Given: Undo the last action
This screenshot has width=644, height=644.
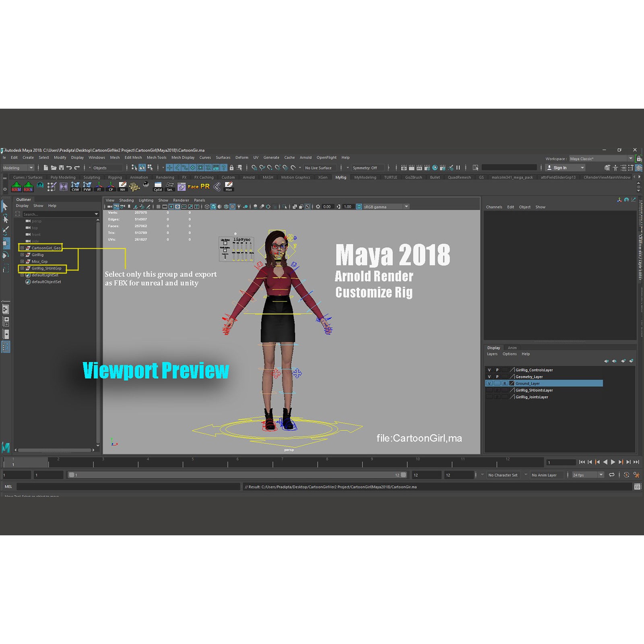Looking at the screenshot, I should [x=69, y=168].
